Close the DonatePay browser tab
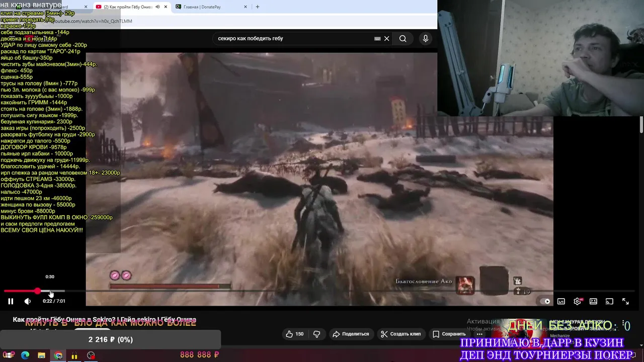The height and width of the screenshot is (362, 644). click(x=246, y=7)
